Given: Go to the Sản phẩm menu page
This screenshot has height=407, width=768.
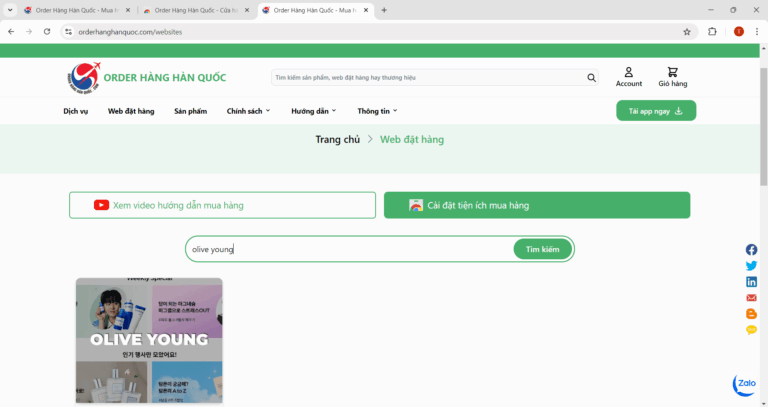Looking at the screenshot, I should (190, 111).
